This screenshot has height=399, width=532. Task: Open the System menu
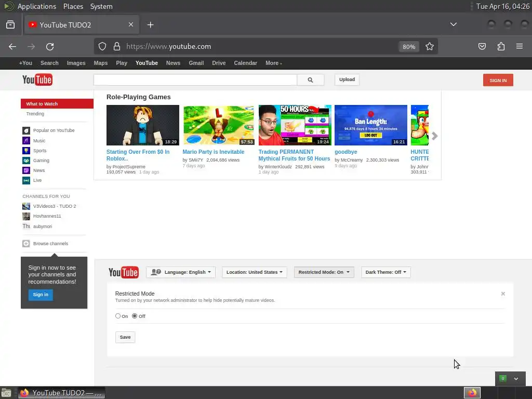pos(101,6)
